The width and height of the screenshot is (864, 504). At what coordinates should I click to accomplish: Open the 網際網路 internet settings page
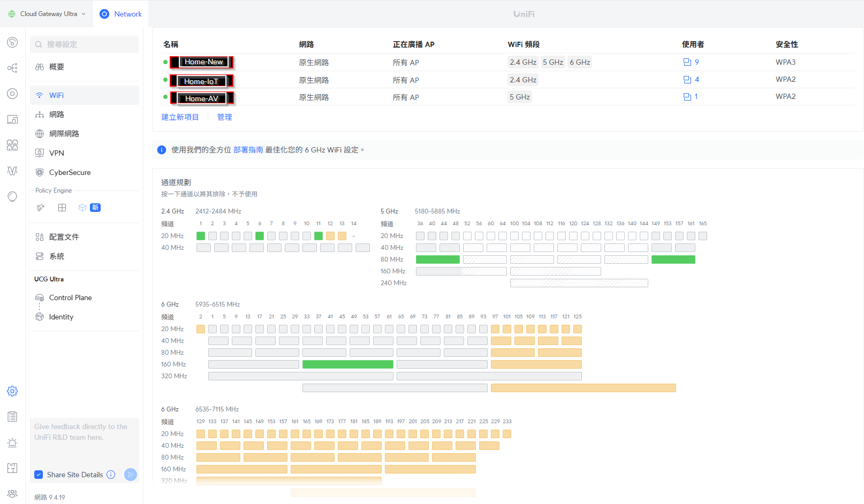pos(85,134)
